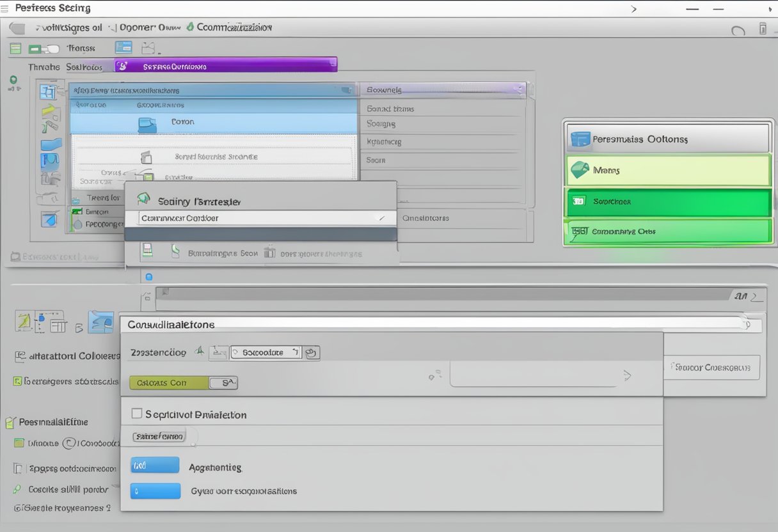Open the Scoodure dropdown in the Consolidations dialog
The width and height of the screenshot is (778, 532).
266,352
